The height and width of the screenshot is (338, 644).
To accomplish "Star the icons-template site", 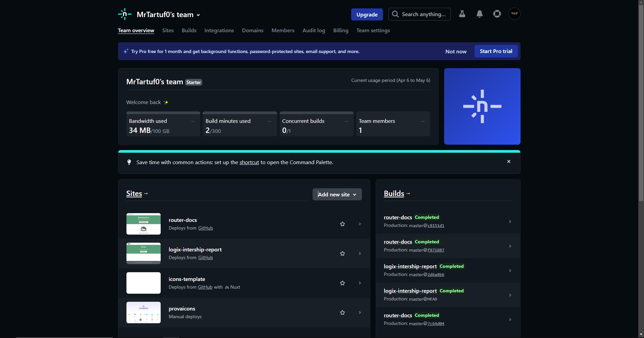I will 342,283.
